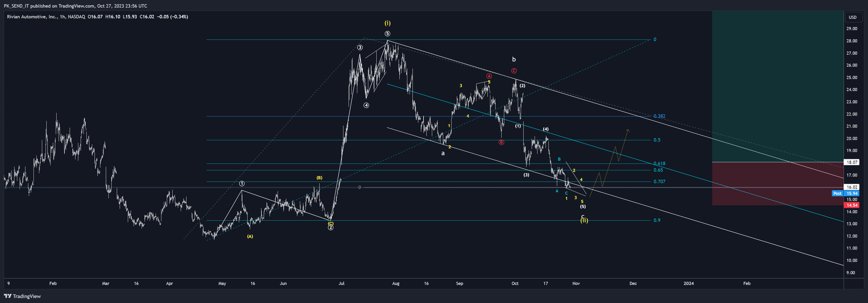Click the USD currency button on price axis
The image size is (868, 303).
click(853, 17)
